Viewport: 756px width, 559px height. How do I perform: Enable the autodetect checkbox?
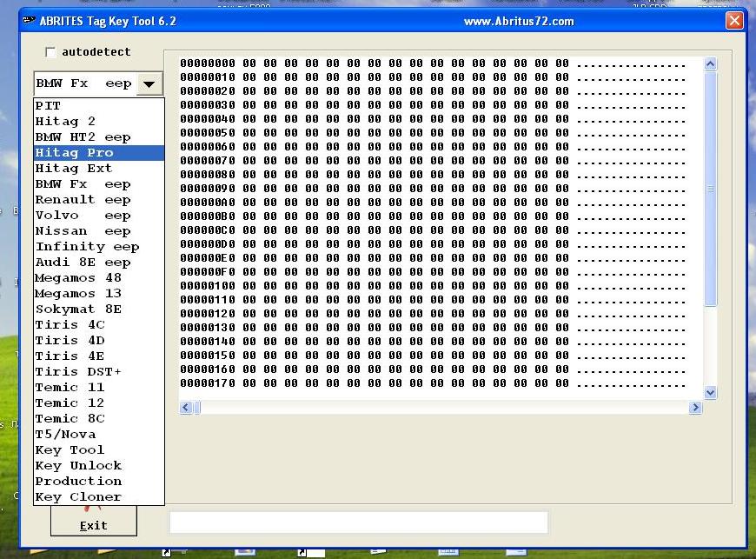pos(50,52)
